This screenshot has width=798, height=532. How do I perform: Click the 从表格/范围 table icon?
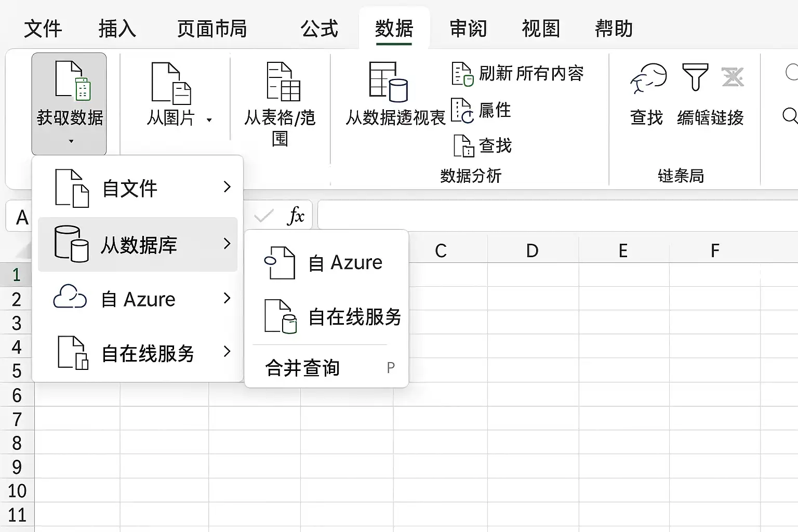tap(283, 82)
